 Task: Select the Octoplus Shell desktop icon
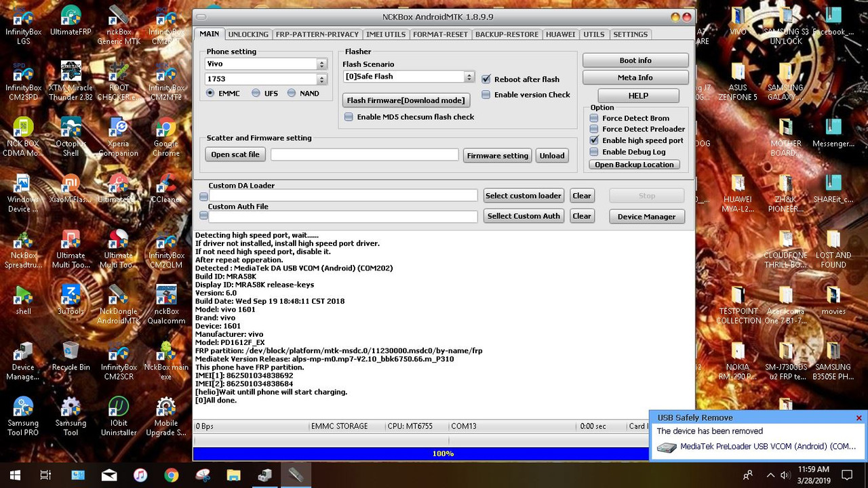(71, 136)
